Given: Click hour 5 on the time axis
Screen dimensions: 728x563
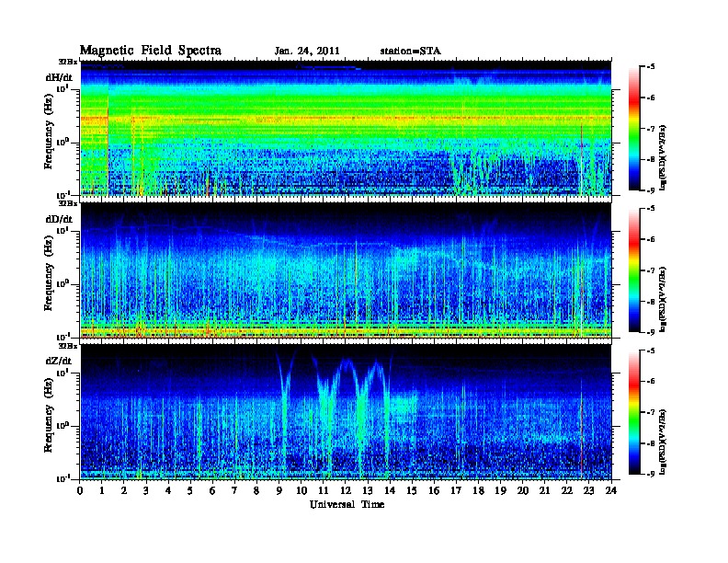Looking at the screenshot, I should pos(190,490).
